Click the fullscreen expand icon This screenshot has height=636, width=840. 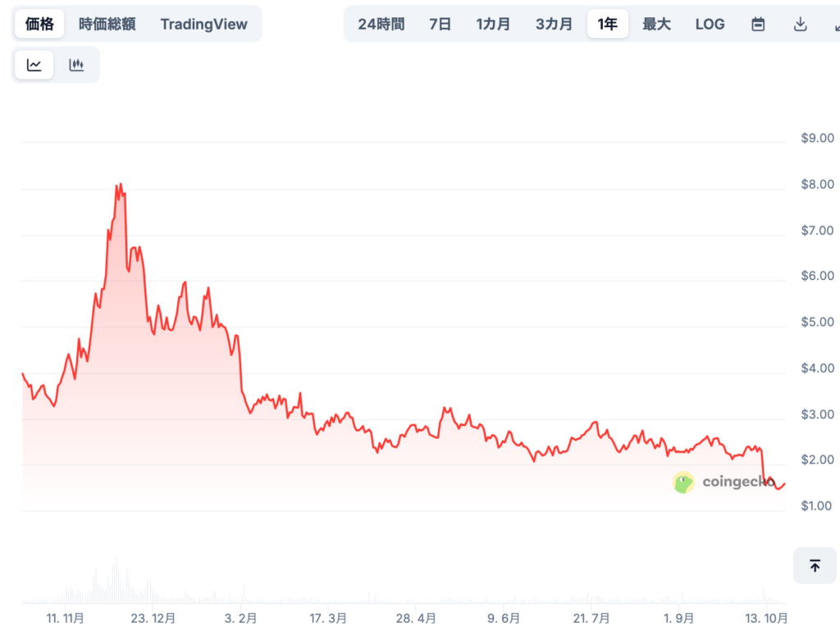[833, 25]
